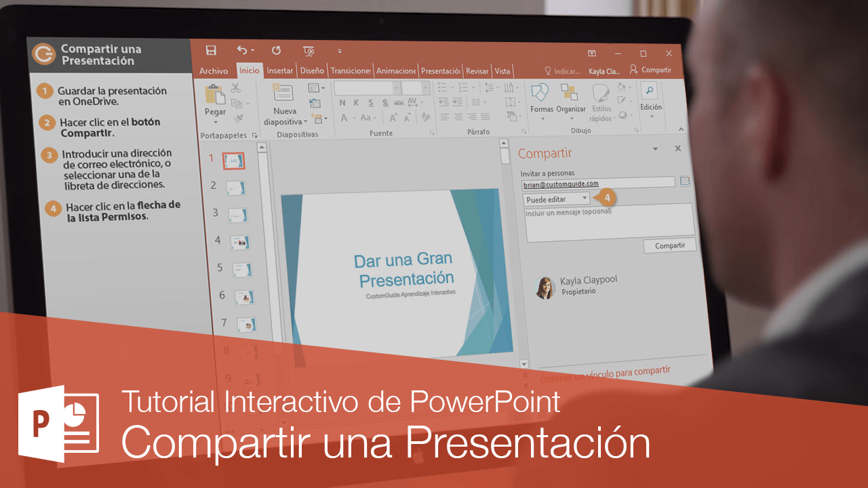Open address book icon next to email field

tap(684, 182)
